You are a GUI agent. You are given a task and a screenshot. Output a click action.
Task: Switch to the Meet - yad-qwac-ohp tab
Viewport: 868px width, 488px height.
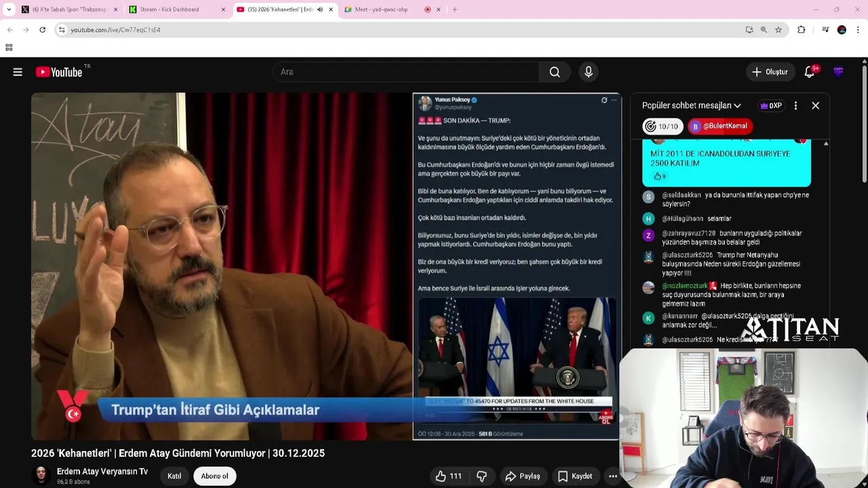[390, 9]
